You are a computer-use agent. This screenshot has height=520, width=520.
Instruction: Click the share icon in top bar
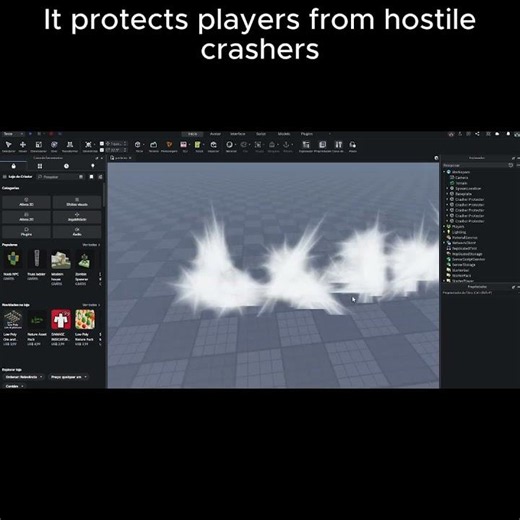[x=477, y=134]
